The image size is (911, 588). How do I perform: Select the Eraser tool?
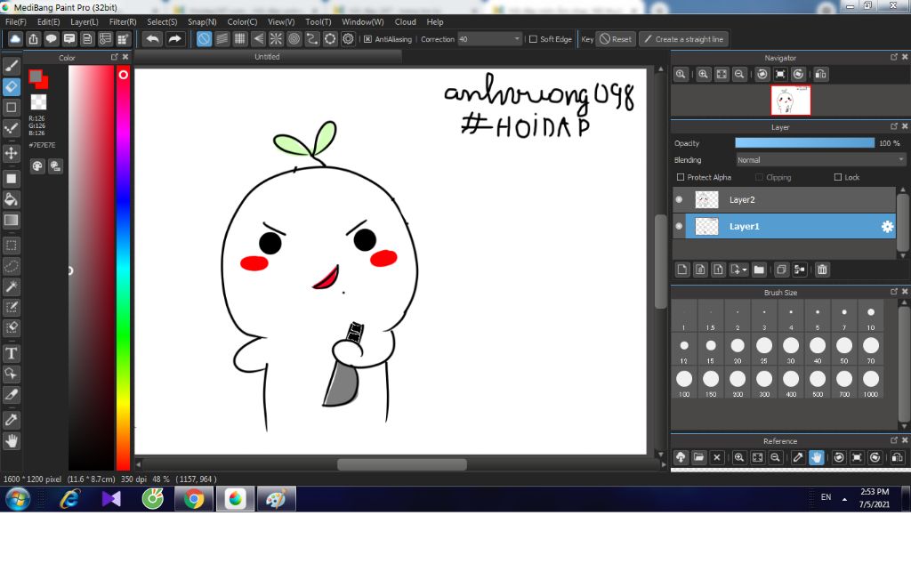tap(11, 86)
